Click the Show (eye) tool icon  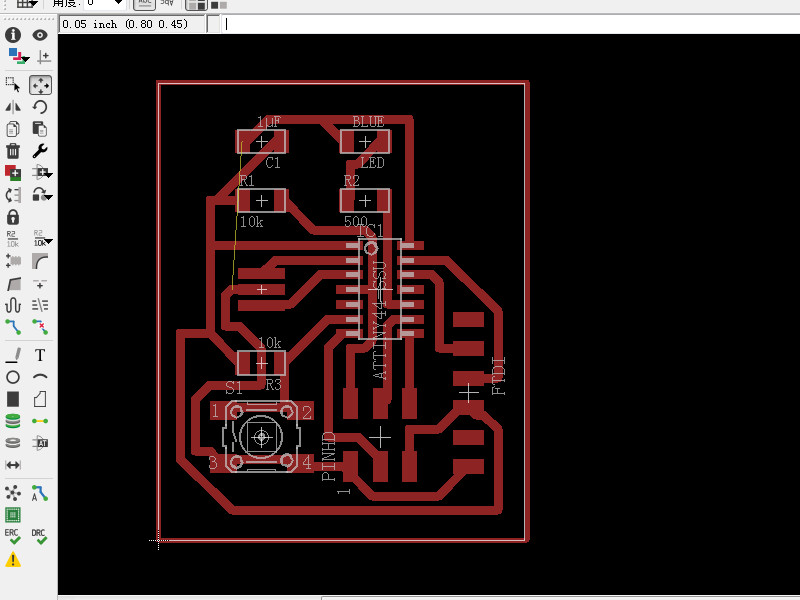[40, 35]
